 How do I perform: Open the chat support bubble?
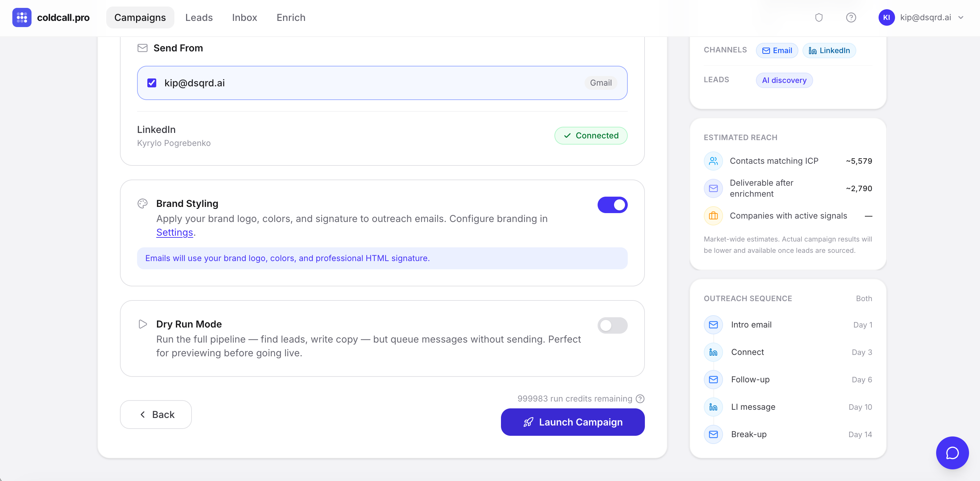point(952,453)
